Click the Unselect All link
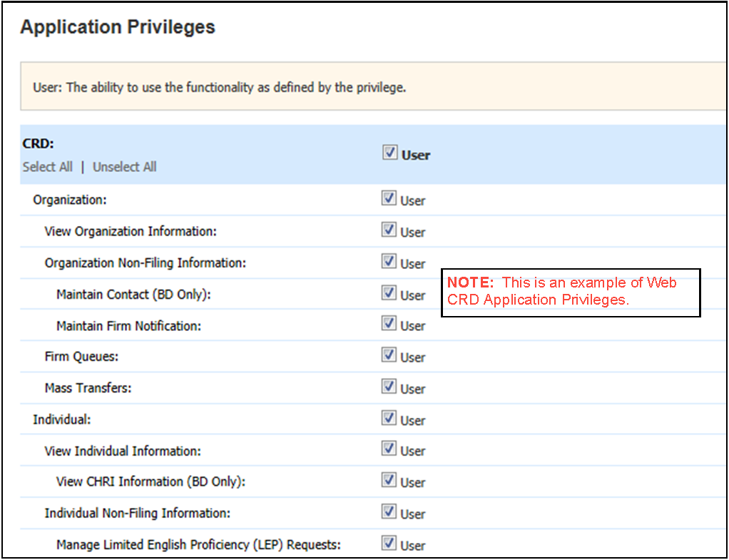 tap(125, 167)
